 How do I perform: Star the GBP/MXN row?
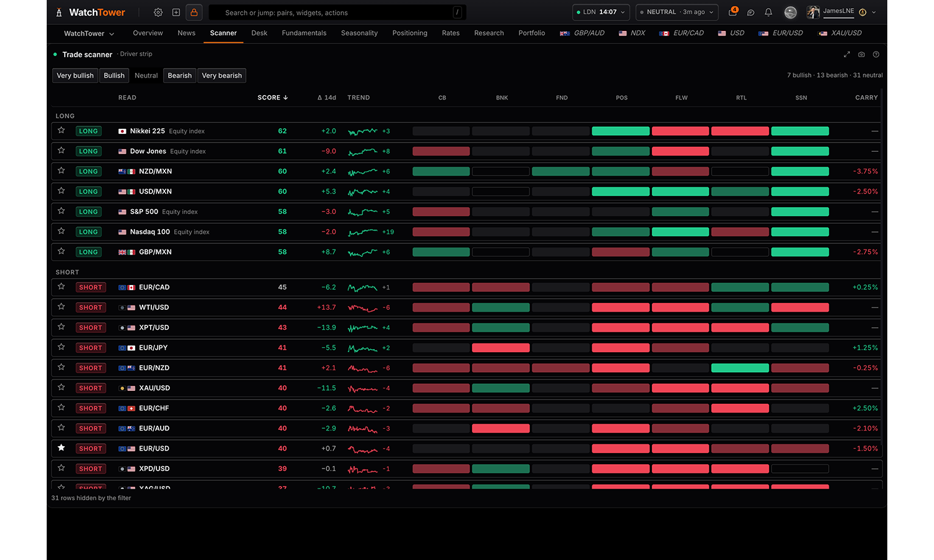click(61, 251)
